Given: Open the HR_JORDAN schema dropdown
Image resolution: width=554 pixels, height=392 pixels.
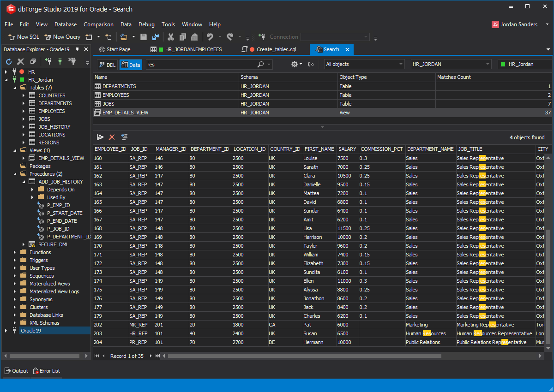Looking at the screenshot, I should coord(451,65).
